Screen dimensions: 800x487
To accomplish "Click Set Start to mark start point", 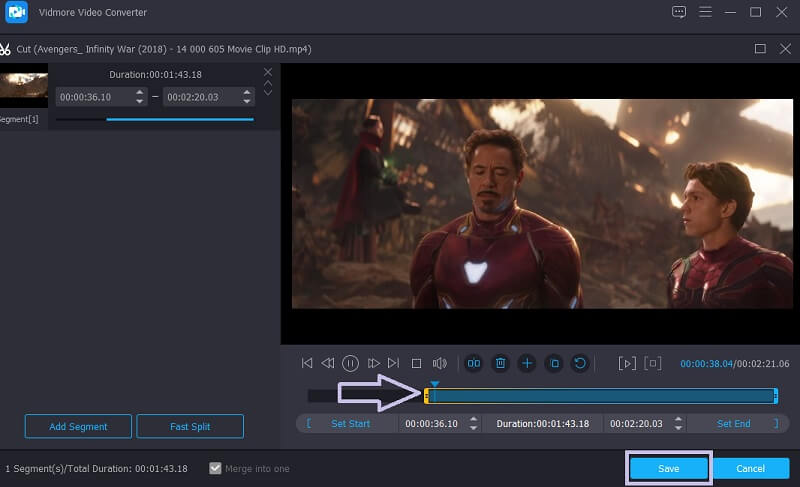I will 350,424.
